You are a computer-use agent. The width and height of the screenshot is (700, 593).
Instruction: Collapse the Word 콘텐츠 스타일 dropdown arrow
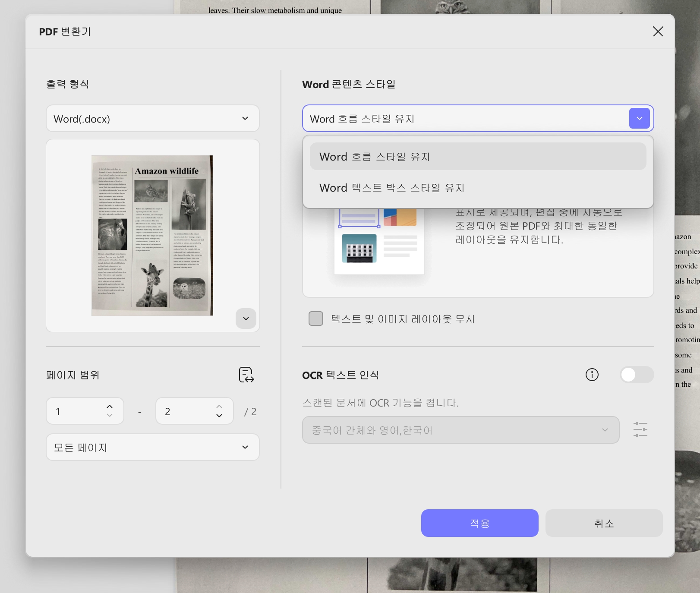coord(639,118)
